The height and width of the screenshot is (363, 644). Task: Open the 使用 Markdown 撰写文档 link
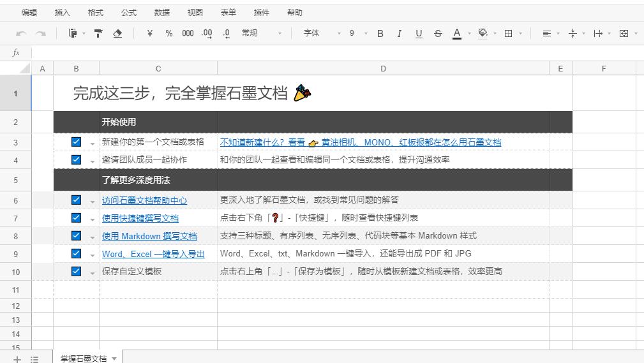coord(149,236)
